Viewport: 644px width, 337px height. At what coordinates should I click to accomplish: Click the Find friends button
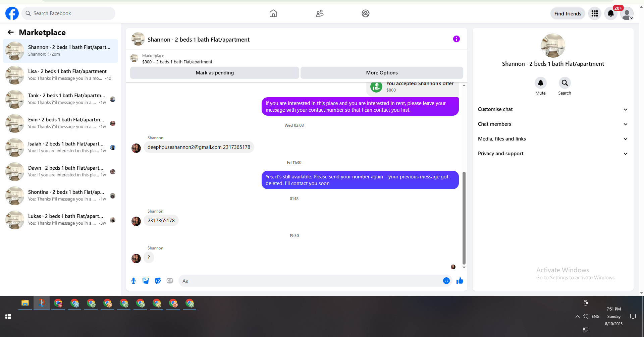pyautogui.click(x=568, y=13)
